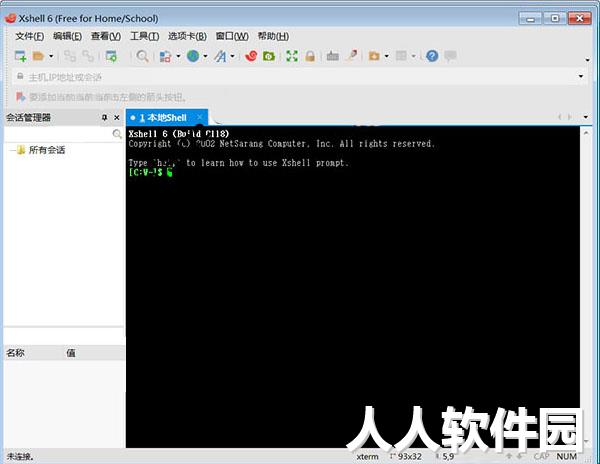Open the 选项卡(B) menu
The width and height of the screenshot is (600, 464).
[187, 36]
